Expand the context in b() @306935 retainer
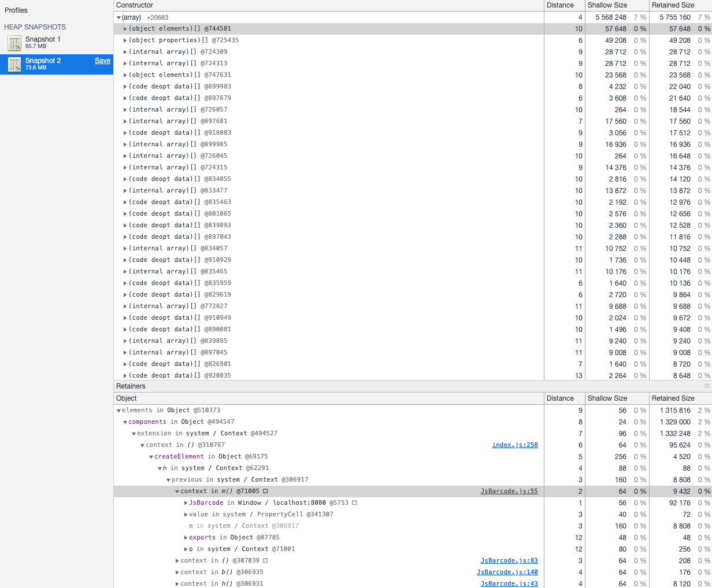The width and height of the screenshot is (712, 588). (x=178, y=572)
